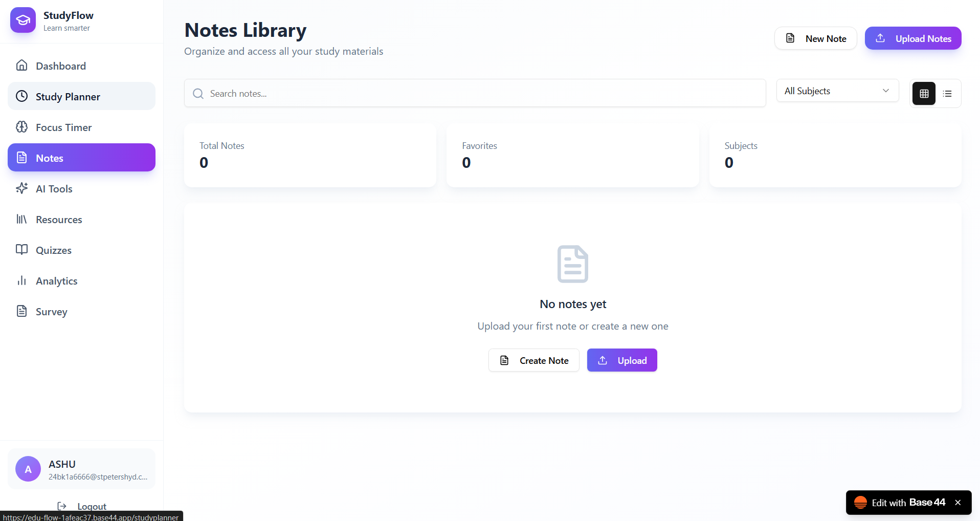This screenshot has height=521, width=980.
Task: Click Edit with Base44 badge
Action: coord(908,503)
